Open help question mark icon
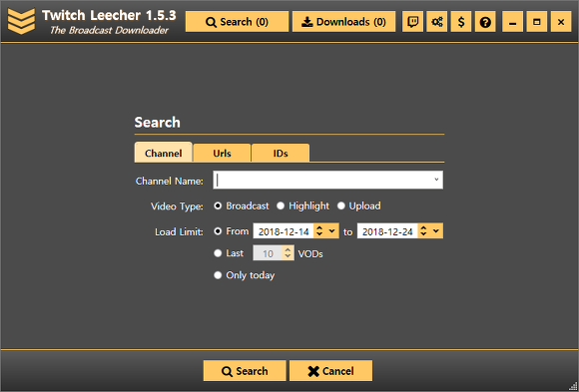Viewport: 579px width, 392px height. [485, 22]
